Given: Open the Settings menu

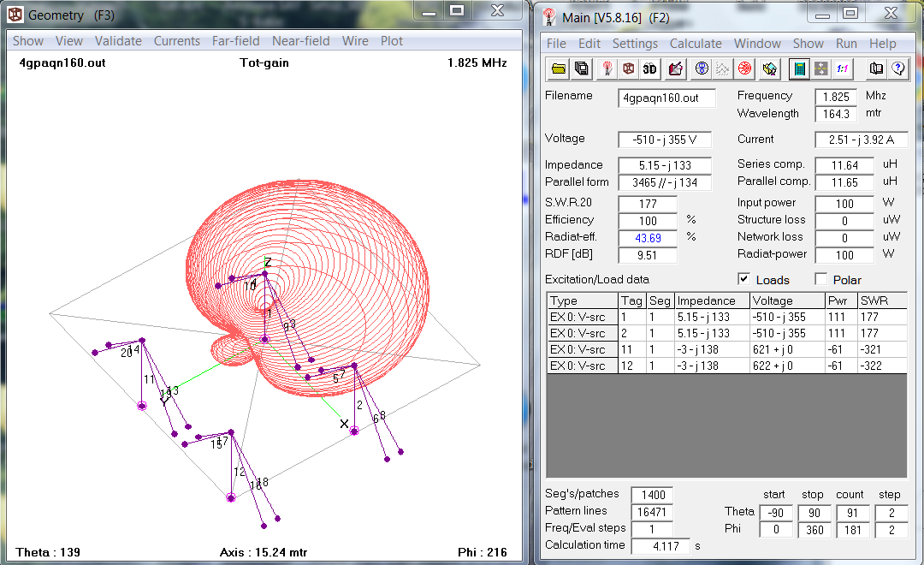Looking at the screenshot, I should (x=635, y=44).
